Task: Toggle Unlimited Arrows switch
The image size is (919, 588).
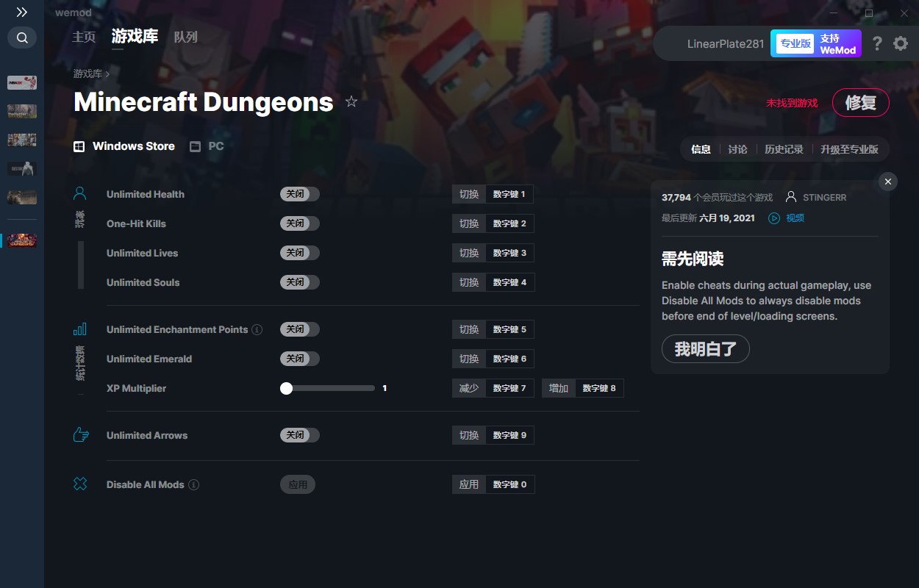Action: (300, 435)
